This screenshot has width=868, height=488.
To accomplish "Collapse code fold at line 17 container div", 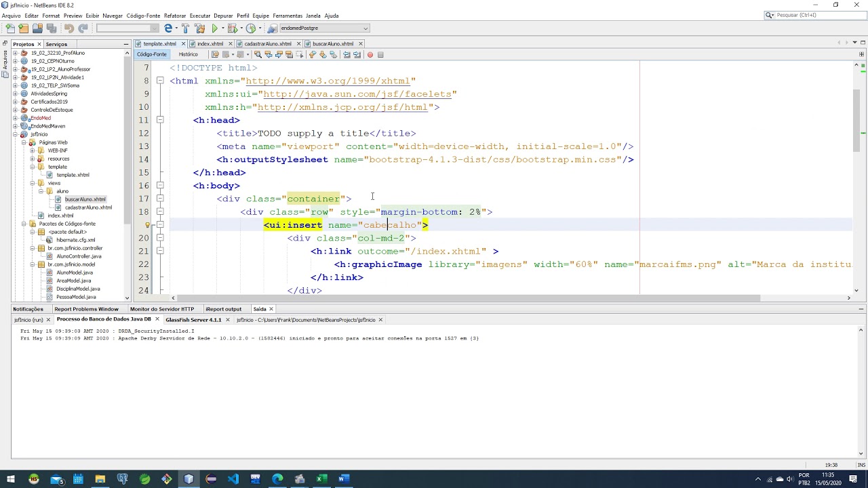I will pyautogui.click(x=160, y=199).
